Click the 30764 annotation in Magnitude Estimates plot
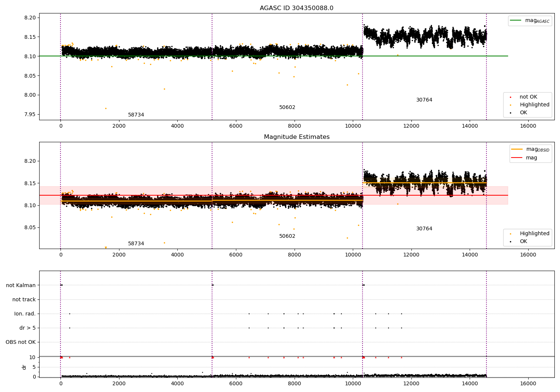The image size is (560, 392). click(x=424, y=229)
